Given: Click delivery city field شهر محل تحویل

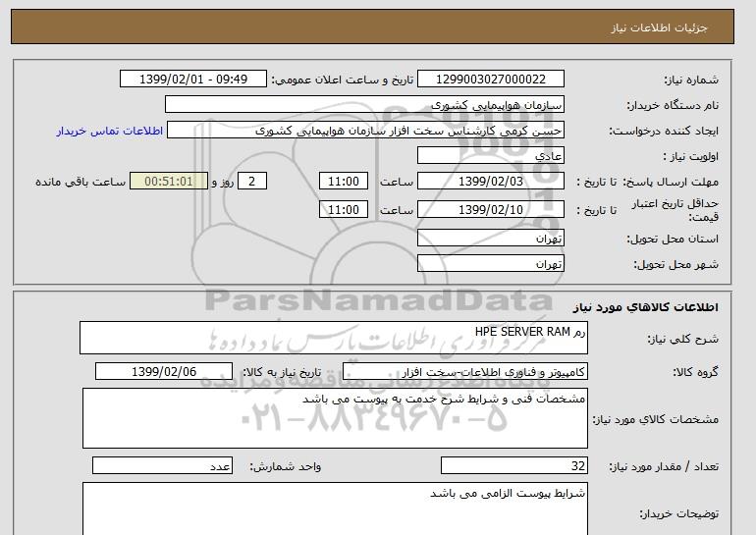Looking at the screenshot, I should [x=490, y=264].
